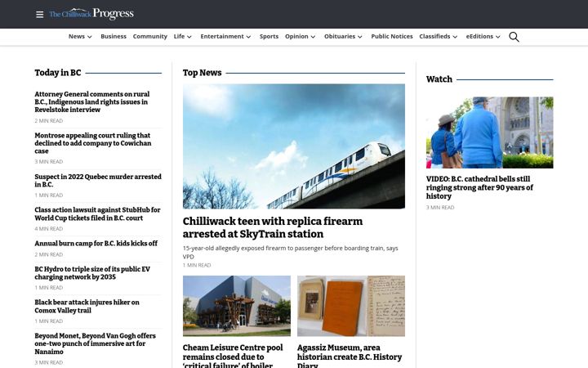Open Public Notices in navigation
The image size is (588, 368).
[392, 37]
